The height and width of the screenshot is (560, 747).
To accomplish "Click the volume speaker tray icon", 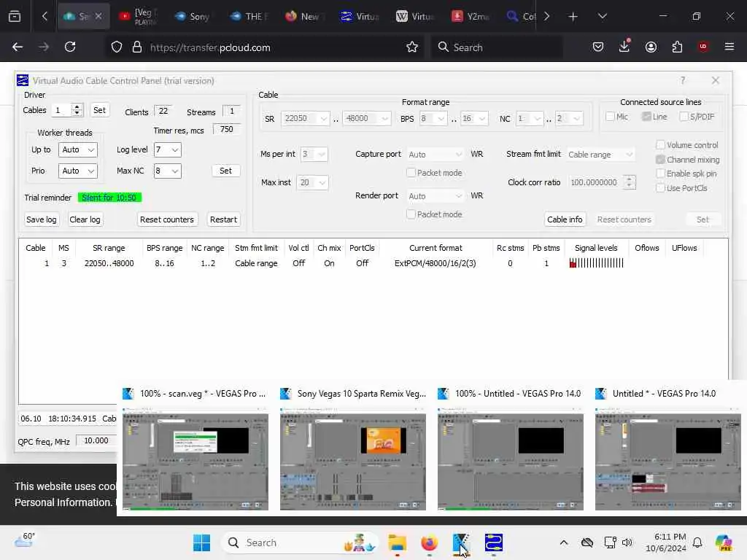I will click(627, 542).
